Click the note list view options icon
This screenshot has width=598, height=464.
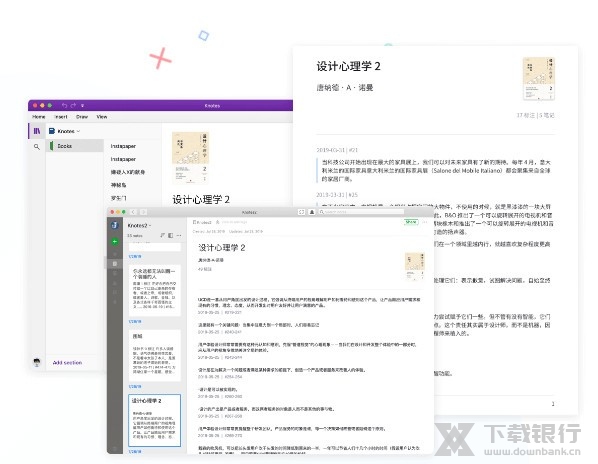[170, 235]
